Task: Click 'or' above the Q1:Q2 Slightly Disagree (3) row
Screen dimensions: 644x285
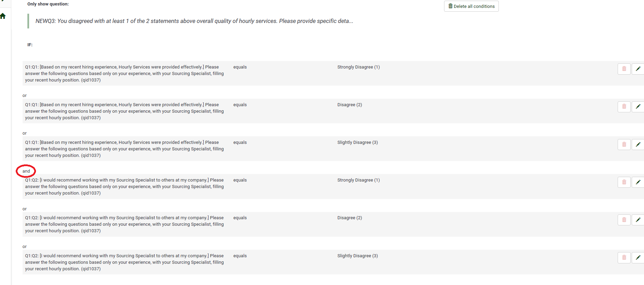Action: [25, 247]
